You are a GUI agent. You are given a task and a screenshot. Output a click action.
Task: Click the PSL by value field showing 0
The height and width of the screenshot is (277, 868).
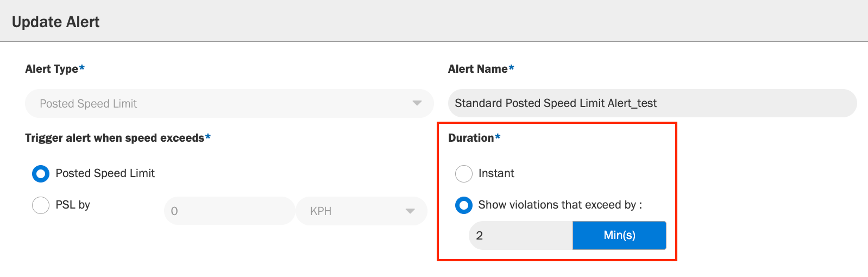pos(229,211)
